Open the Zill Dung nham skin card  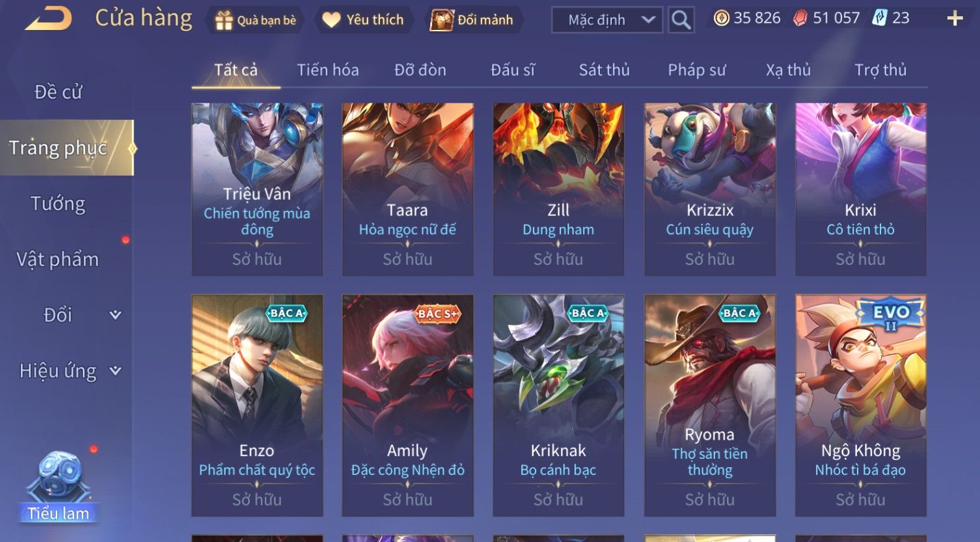click(x=558, y=189)
